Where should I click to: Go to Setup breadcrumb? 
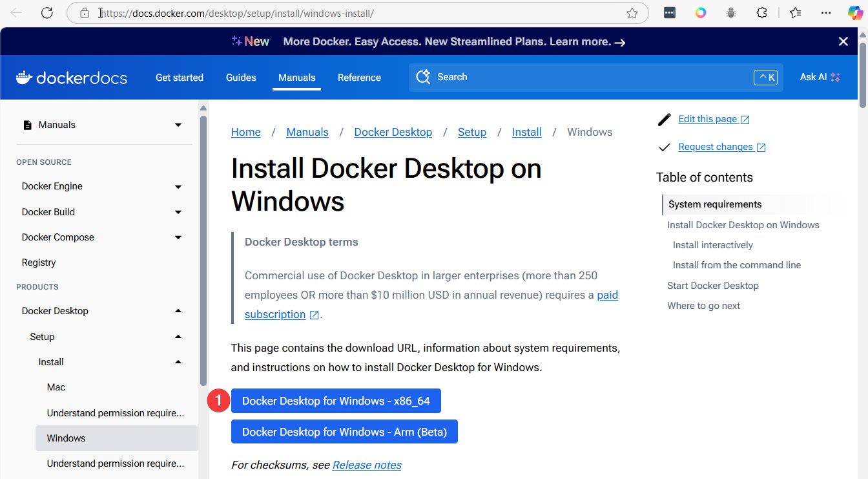tap(472, 132)
